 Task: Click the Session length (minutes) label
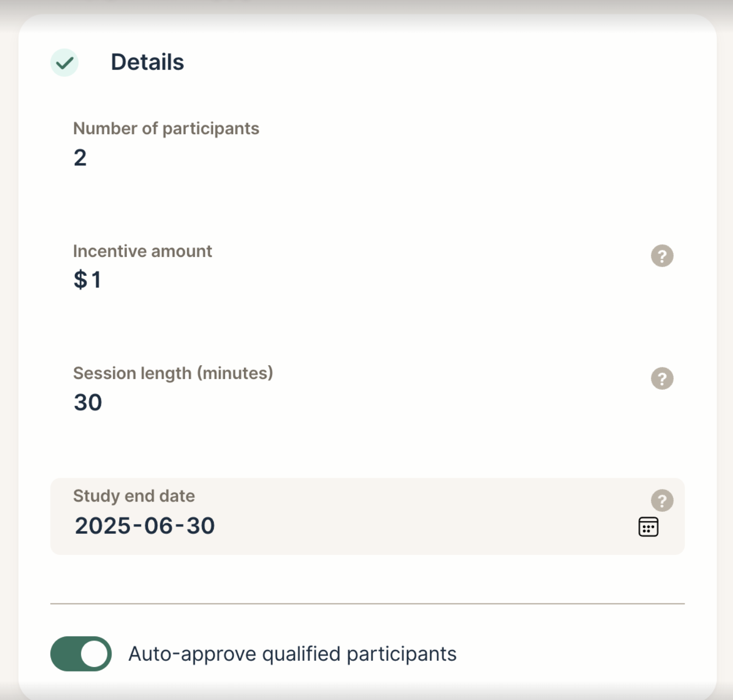(x=173, y=373)
